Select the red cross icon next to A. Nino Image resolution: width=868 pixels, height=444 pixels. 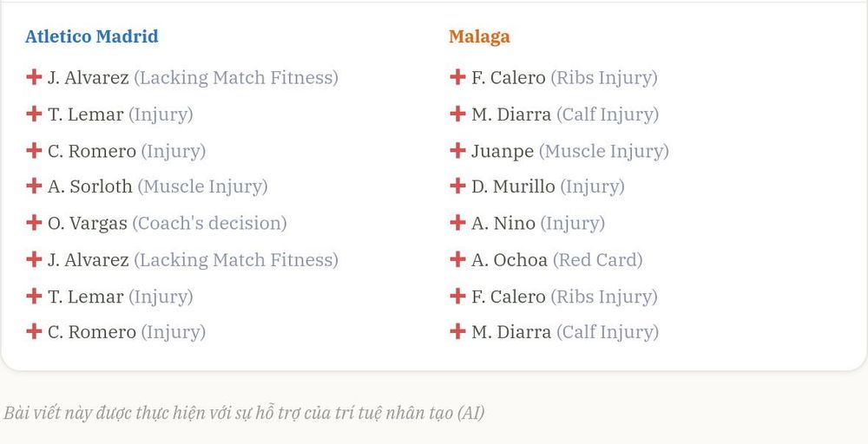[x=457, y=222]
